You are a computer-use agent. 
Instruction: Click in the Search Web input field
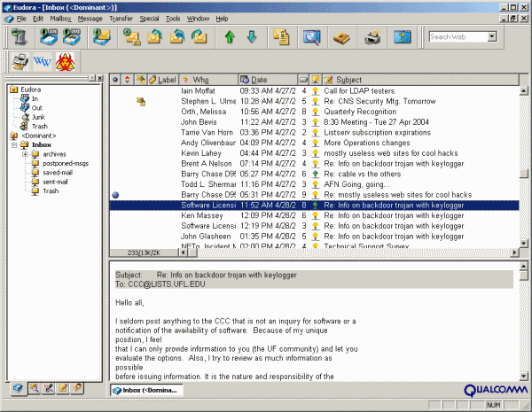coord(458,36)
